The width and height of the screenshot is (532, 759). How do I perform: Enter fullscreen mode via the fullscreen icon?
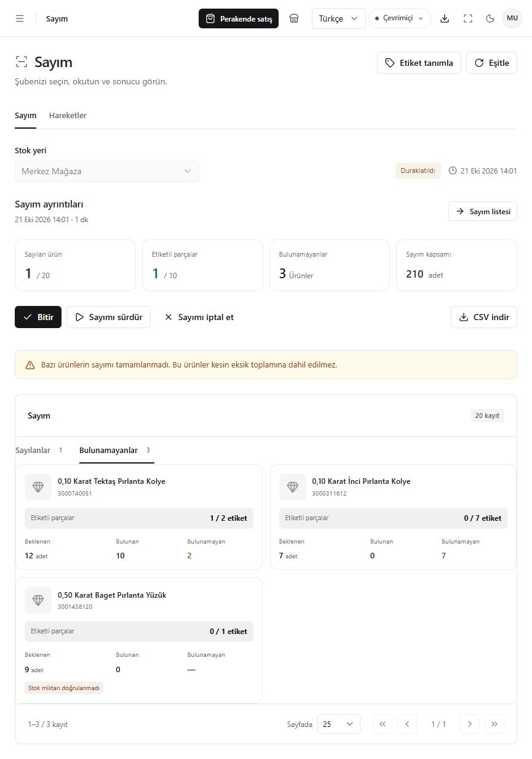point(468,18)
